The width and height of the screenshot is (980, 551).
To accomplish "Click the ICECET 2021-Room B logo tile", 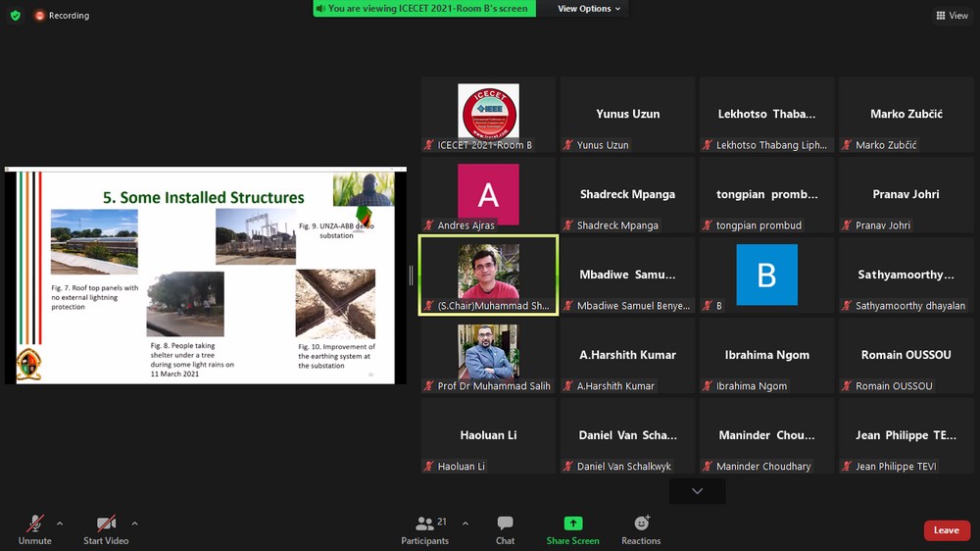I will (x=488, y=112).
